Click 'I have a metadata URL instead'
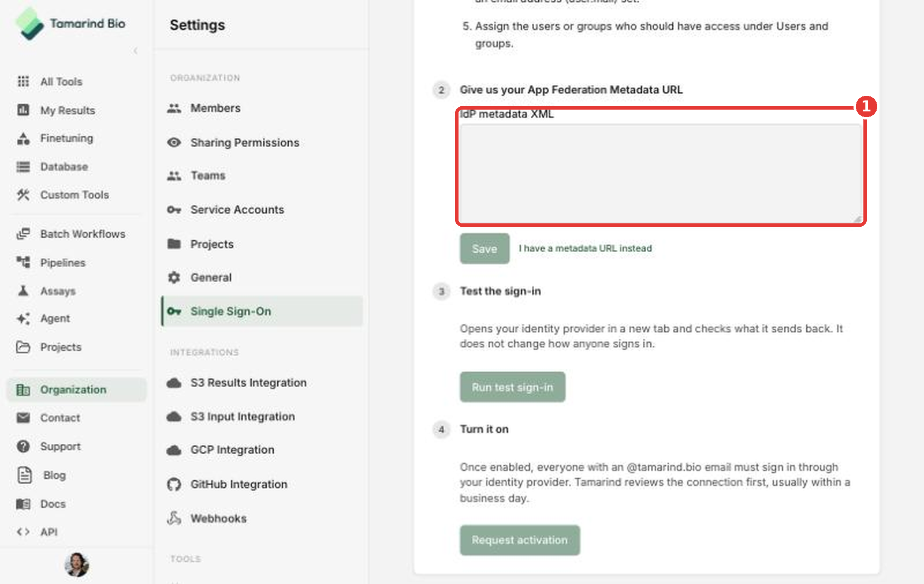Screen dimensions: 924x584 click(x=585, y=248)
